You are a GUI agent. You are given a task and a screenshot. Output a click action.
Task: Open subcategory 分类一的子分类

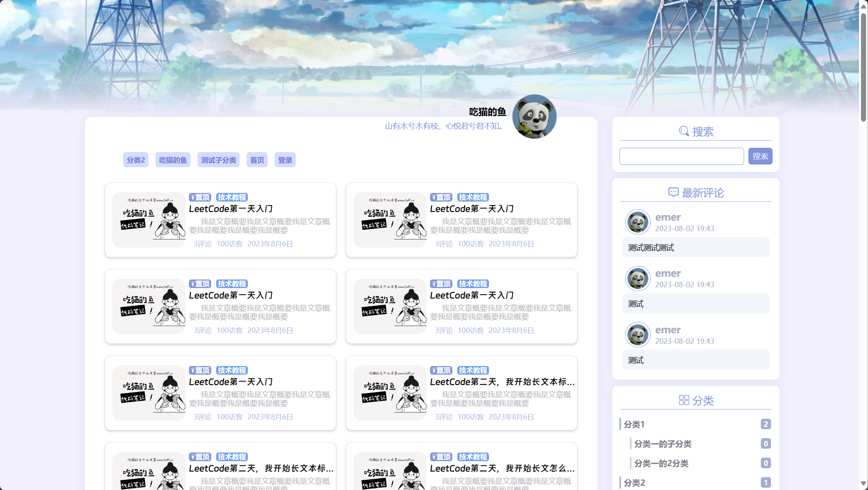663,444
